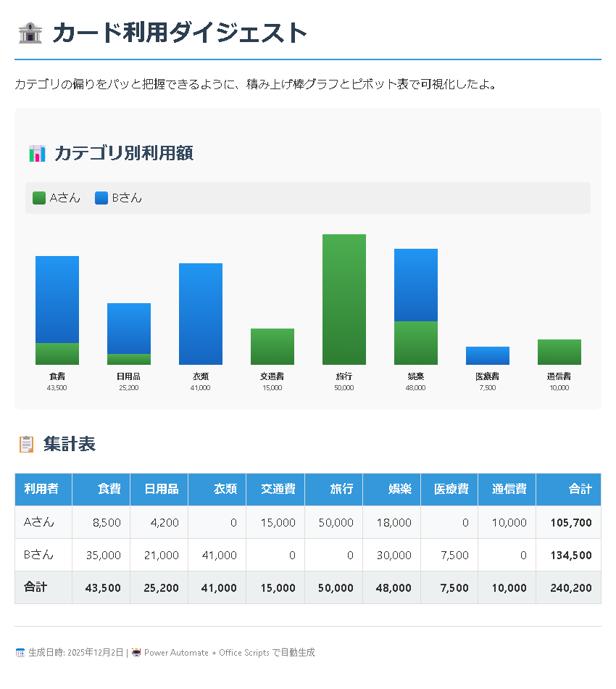The image size is (616, 689).
Task: Click the green 交通費 bar
Action: (272, 347)
